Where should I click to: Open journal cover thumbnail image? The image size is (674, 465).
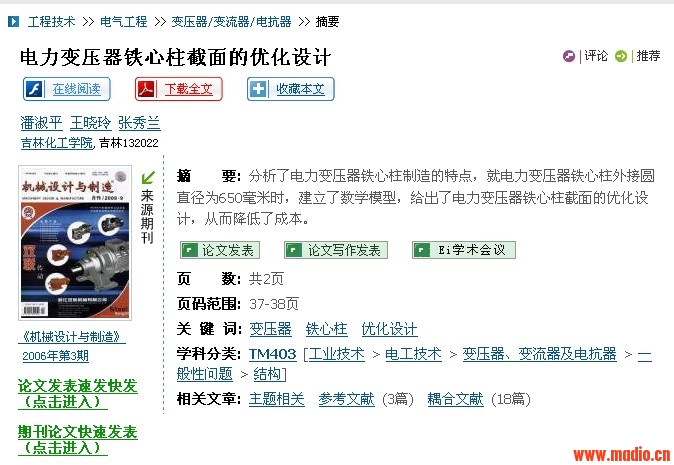click(75, 243)
